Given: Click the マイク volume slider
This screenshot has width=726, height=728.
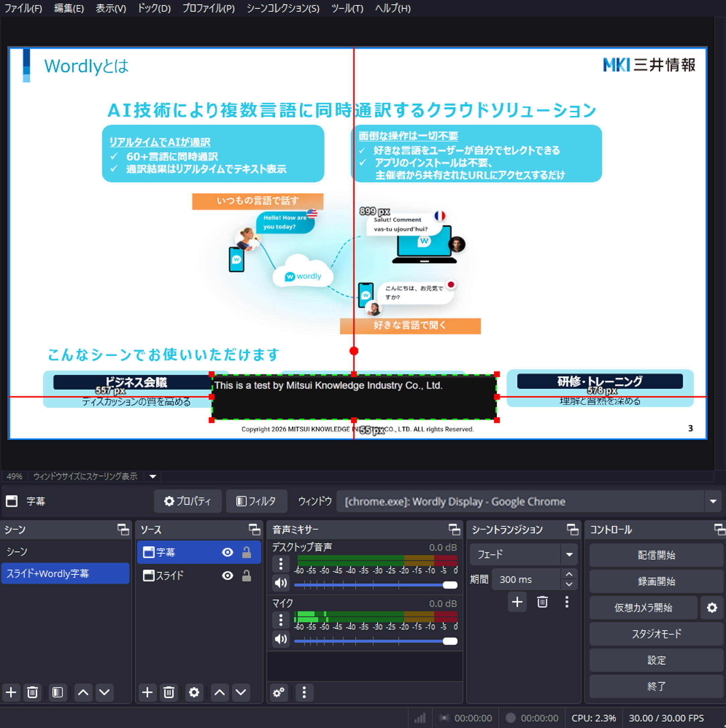Looking at the screenshot, I should [x=375, y=641].
